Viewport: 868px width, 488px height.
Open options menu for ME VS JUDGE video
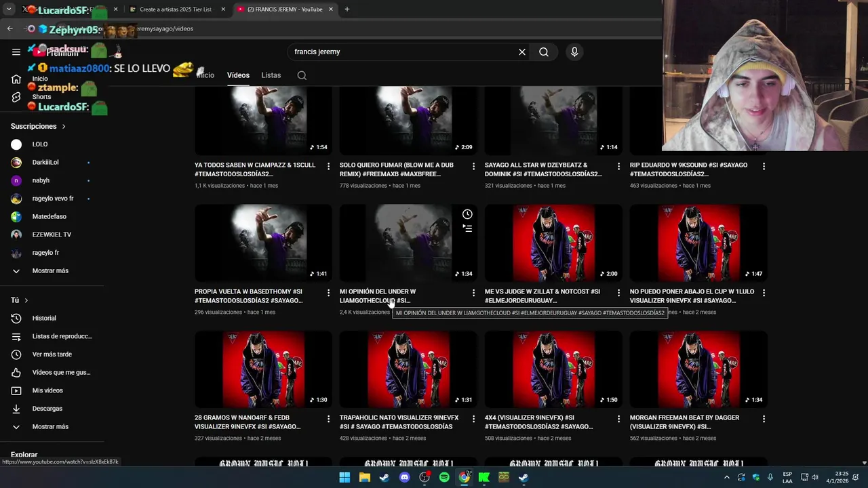point(618,292)
